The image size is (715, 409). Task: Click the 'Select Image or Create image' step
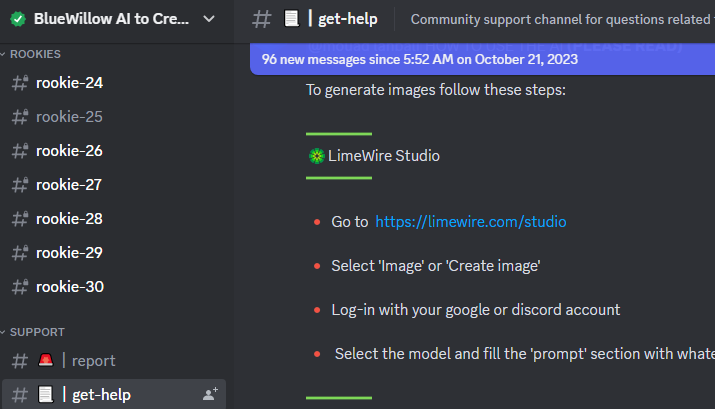(435, 266)
